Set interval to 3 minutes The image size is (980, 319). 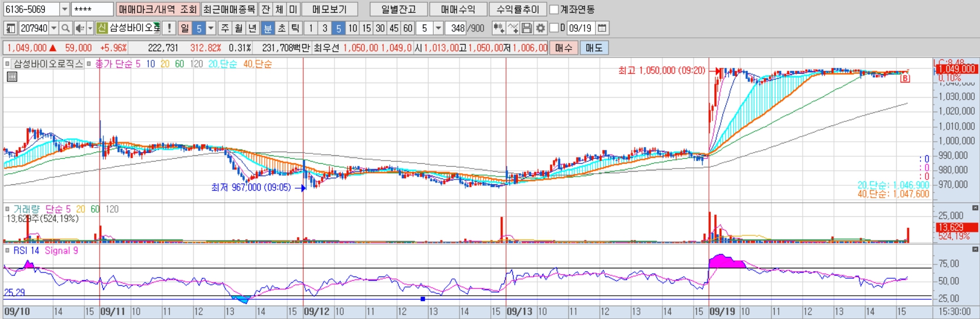point(325,28)
